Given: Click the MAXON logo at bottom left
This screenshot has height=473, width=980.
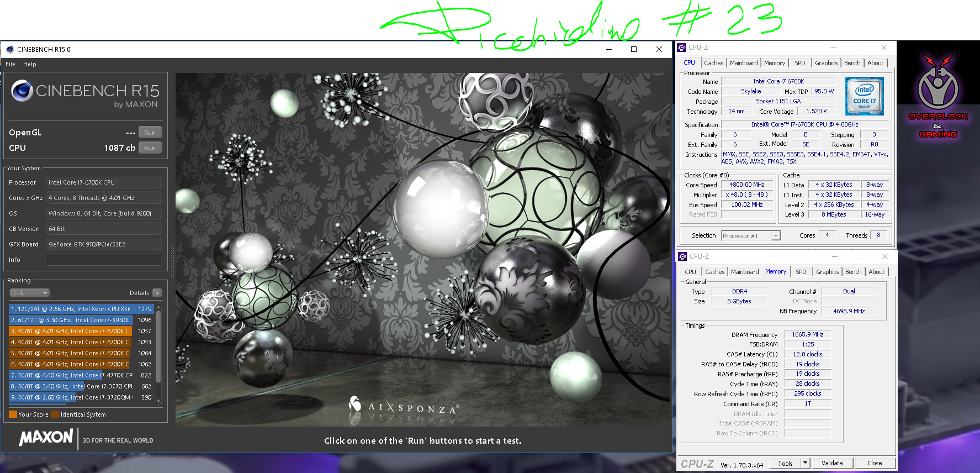Looking at the screenshot, I should tap(46, 438).
